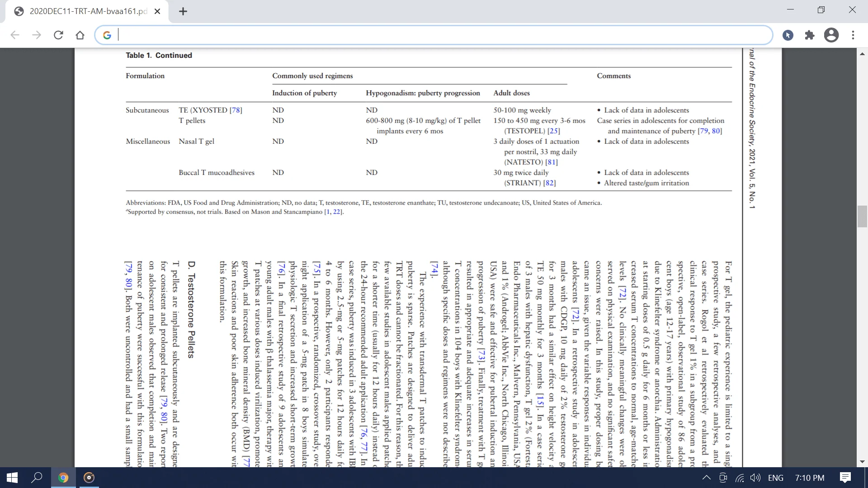The width and height of the screenshot is (868, 488).
Task: Click the 'Buccal T mucoadhesives' row label
Action: [217, 173]
